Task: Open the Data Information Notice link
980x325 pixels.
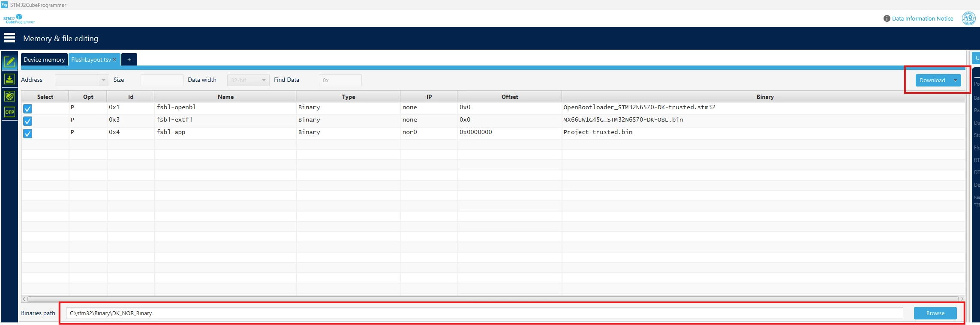Action: click(923, 18)
